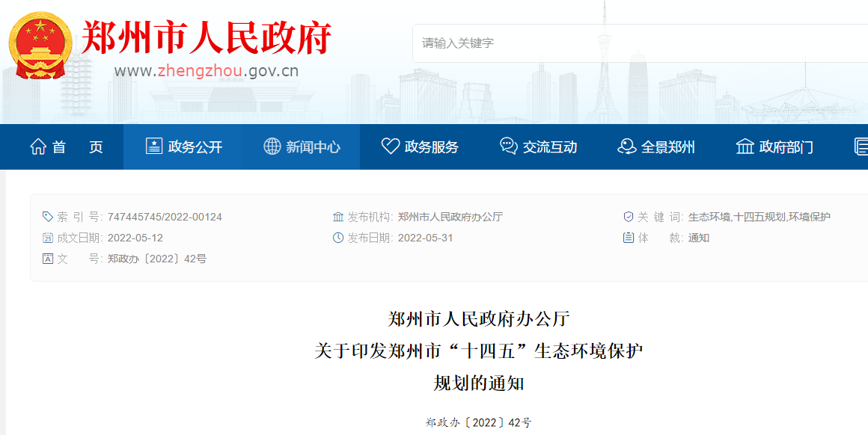Click the document icon before 体裁
868x435 pixels.
(627, 238)
